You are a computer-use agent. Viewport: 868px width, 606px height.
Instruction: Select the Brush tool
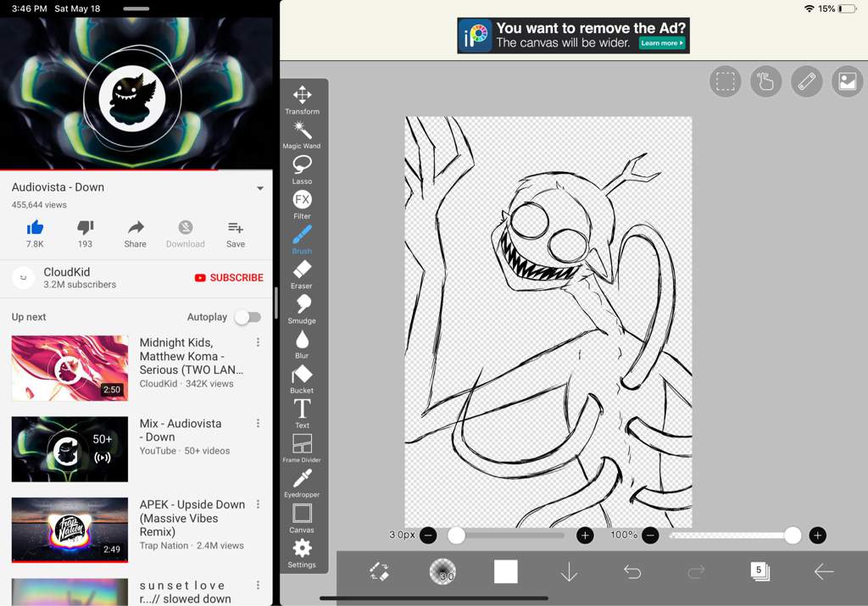303,239
